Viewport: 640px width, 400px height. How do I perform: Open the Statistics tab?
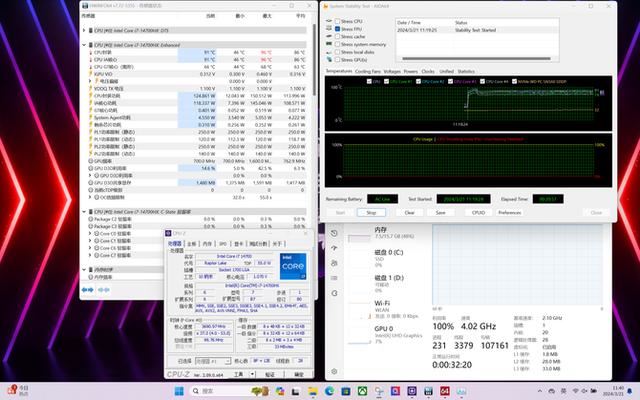pos(466,71)
